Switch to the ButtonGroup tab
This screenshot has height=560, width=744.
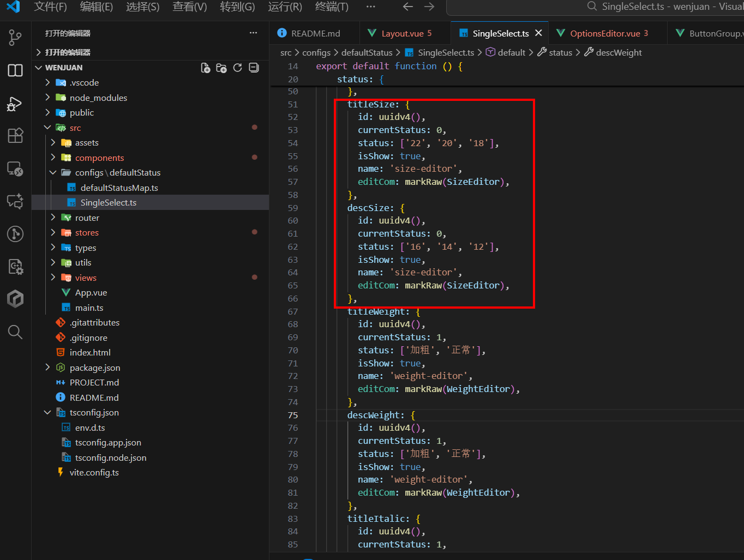coord(706,33)
